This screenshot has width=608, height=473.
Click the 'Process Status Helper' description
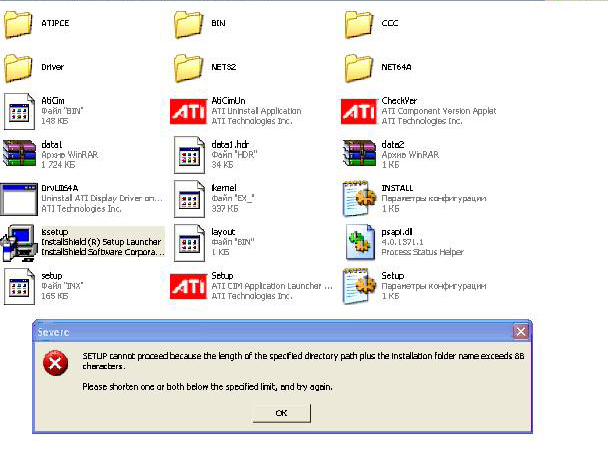422,252
